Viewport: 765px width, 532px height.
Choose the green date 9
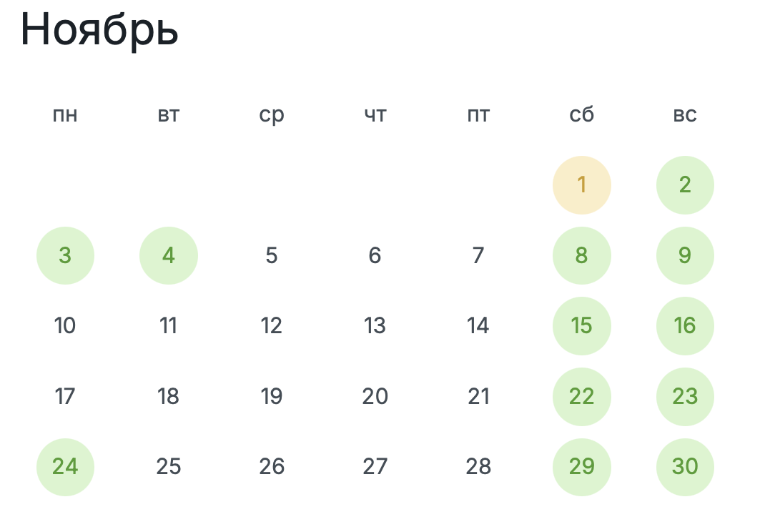pos(685,255)
